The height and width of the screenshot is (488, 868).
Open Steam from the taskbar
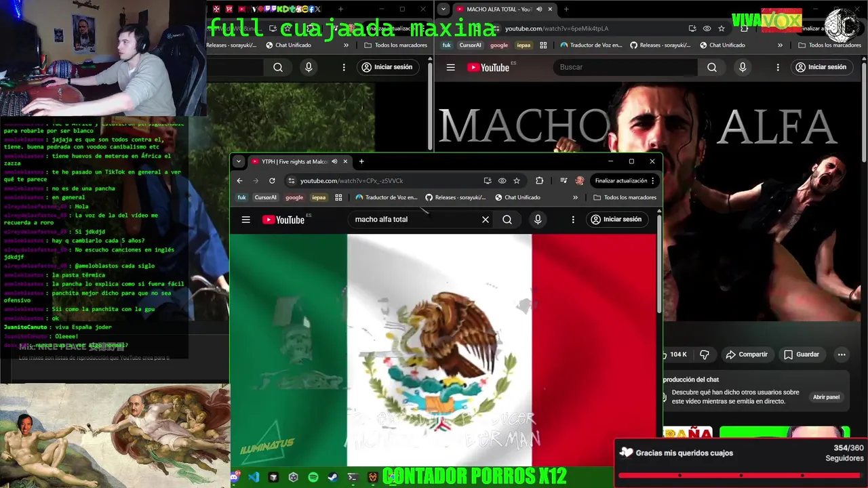(332, 477)
